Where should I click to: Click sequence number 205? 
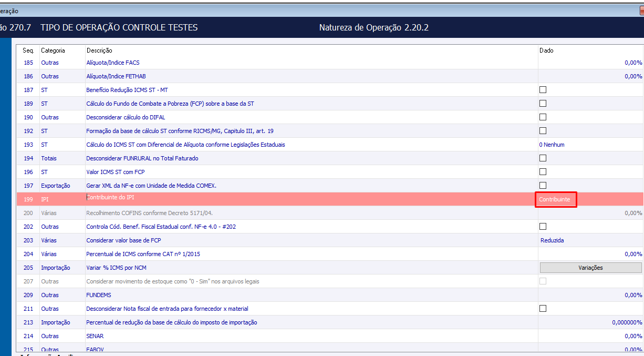pos(28,268)
